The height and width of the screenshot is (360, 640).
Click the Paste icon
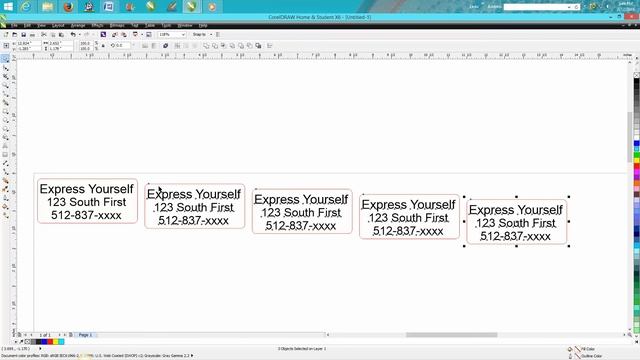tap(61, 35)
